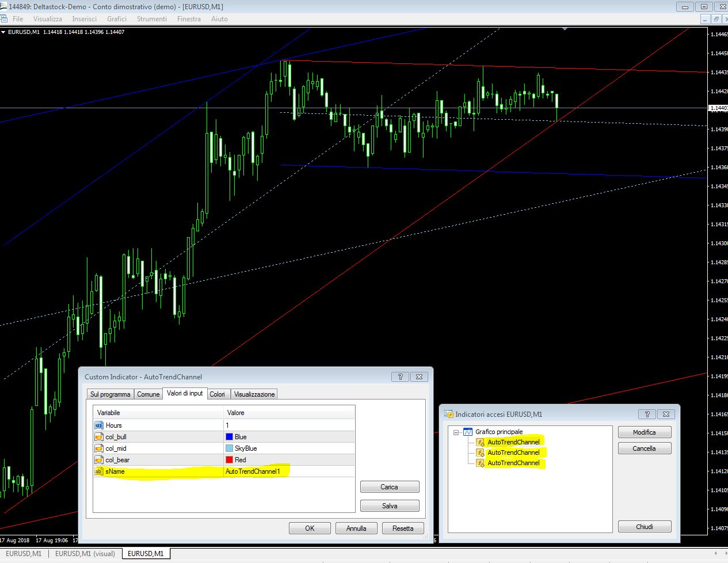The width and height of the screenshot is (728, 563).
Task: Click the Cancella button
Action: 645,448
